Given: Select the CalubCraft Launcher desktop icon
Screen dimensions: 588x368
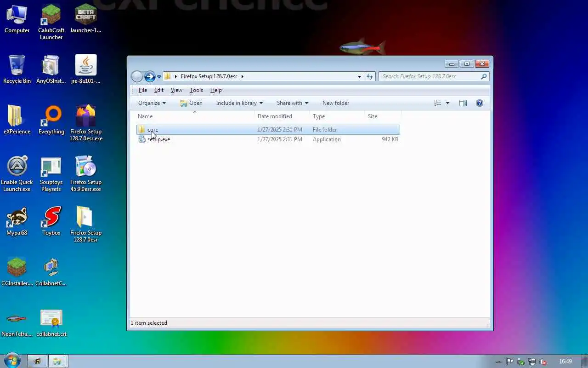Looking at the screenshot, I should pyautogui.click(x=51, y=22).
